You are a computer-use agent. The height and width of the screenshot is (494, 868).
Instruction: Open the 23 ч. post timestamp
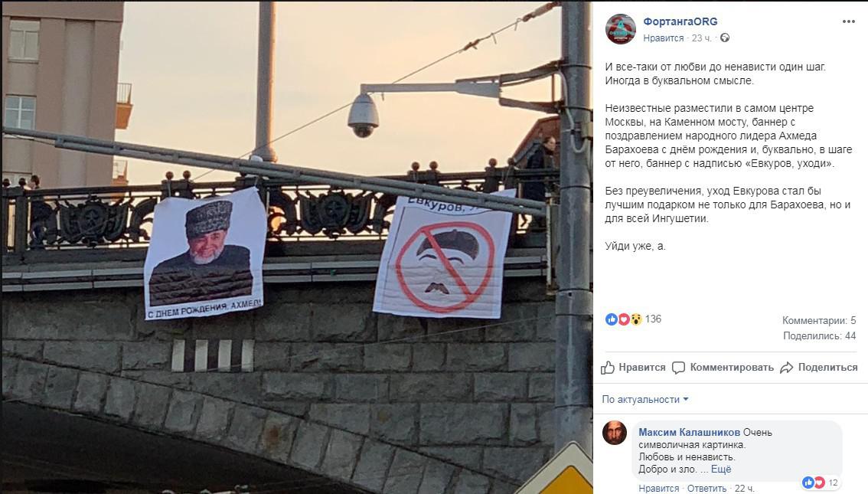pyautogui.click(x=701, y=38)
